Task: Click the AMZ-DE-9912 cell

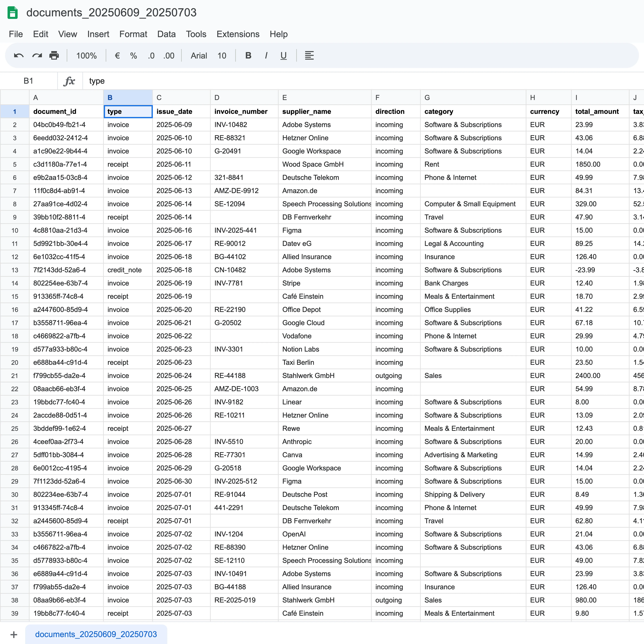Action: click(x=244, y=191)
